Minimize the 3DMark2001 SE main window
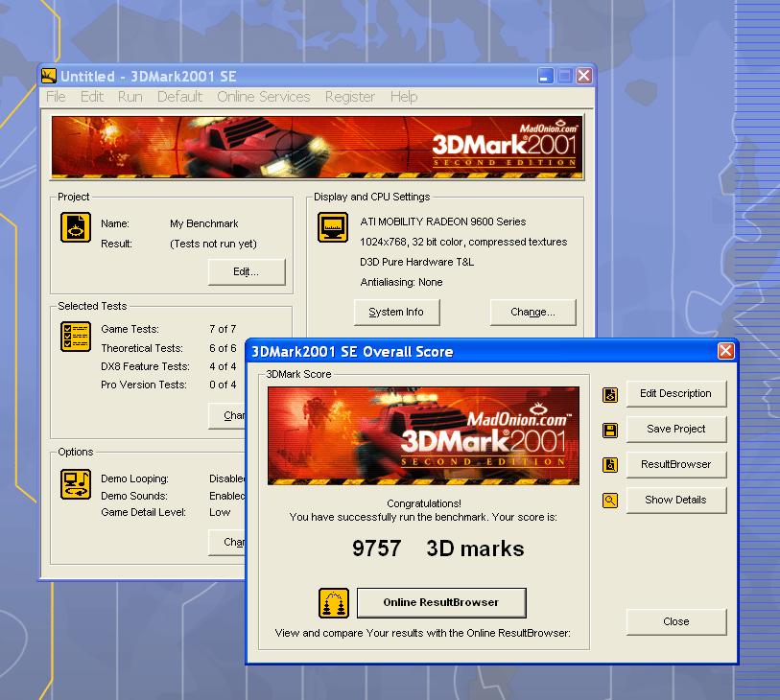 [546, 76]
